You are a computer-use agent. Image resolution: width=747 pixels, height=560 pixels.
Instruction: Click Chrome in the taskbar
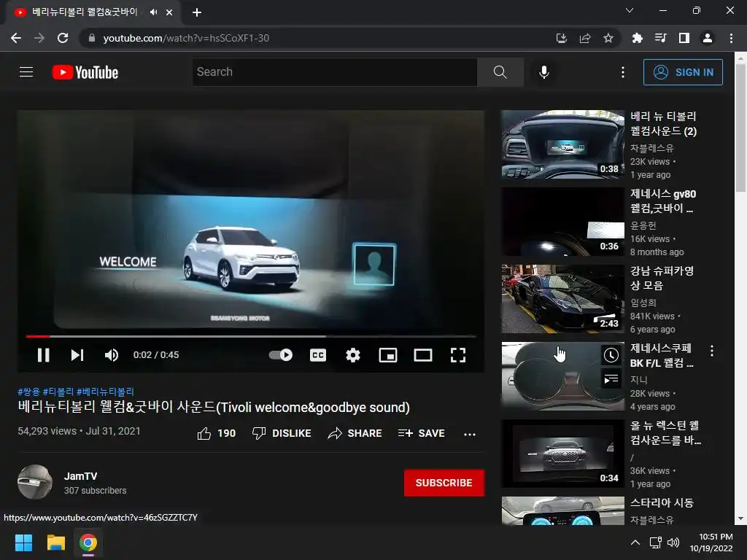pyautogui.click(x=88, y=542)
